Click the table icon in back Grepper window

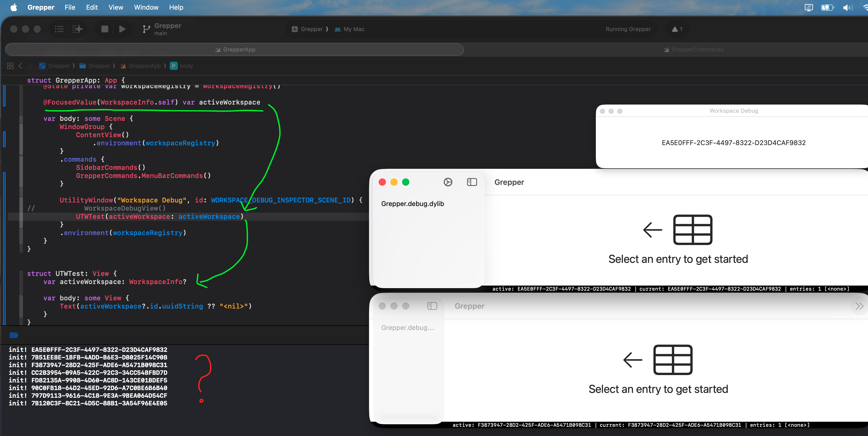click(x=673, y=360)
